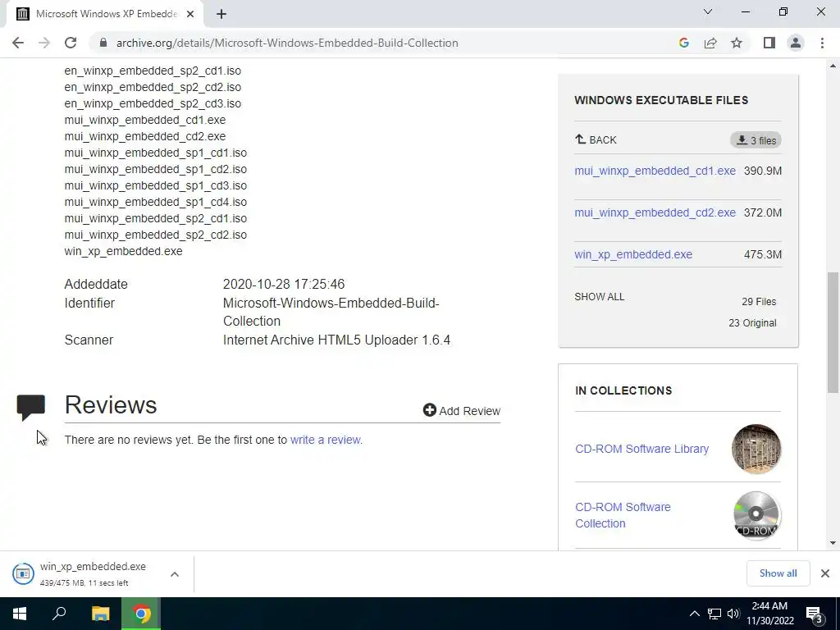The image size is (840, 630).
Task: Click the CD-ROM disc collection thumbnail
Action: [x=756, y=515]
